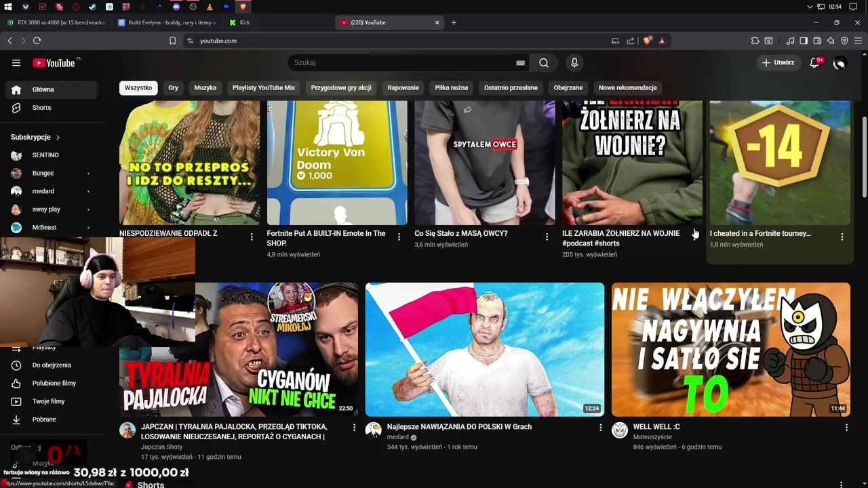This screenshot has height=488, width=868.
Task: Close the YouTube browser tab
Action: point(437,22)
